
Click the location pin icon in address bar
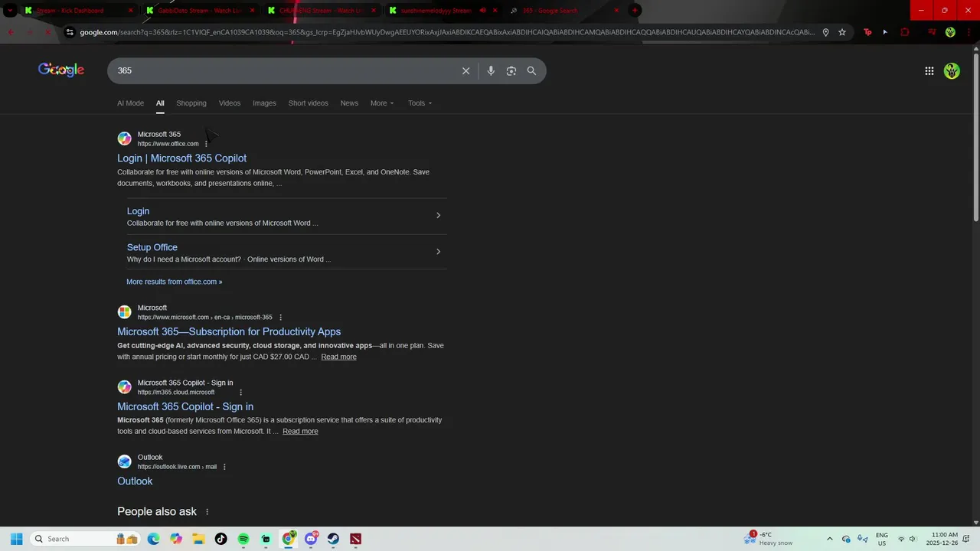pos(825,32)
